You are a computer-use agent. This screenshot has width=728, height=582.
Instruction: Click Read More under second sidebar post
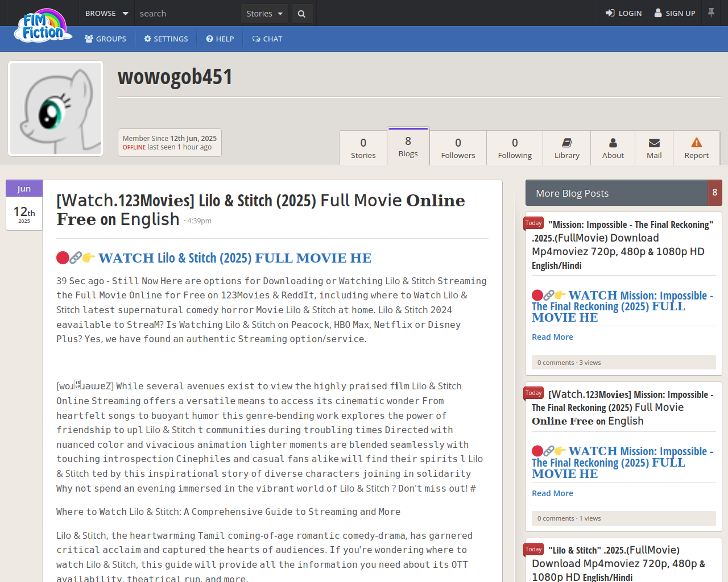(552, 493)
